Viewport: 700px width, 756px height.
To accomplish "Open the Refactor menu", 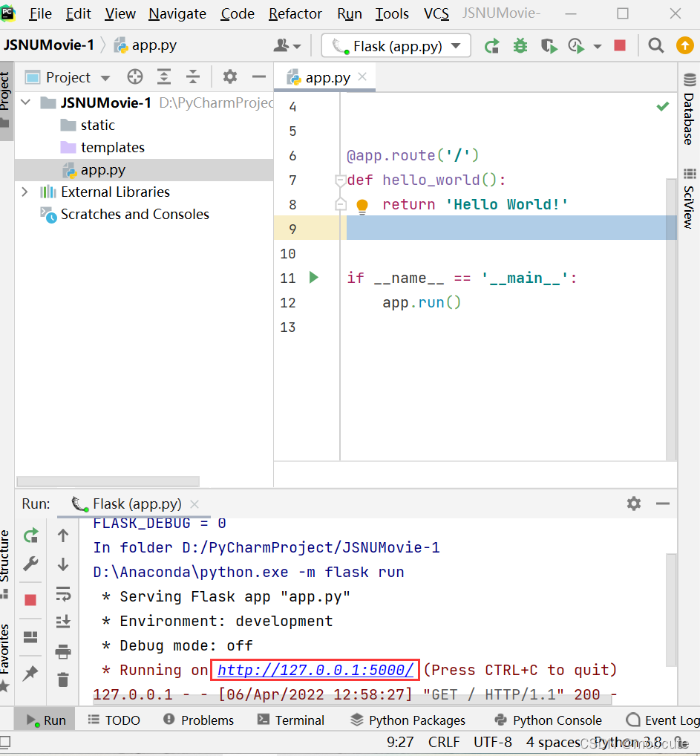I will point(295,13).
